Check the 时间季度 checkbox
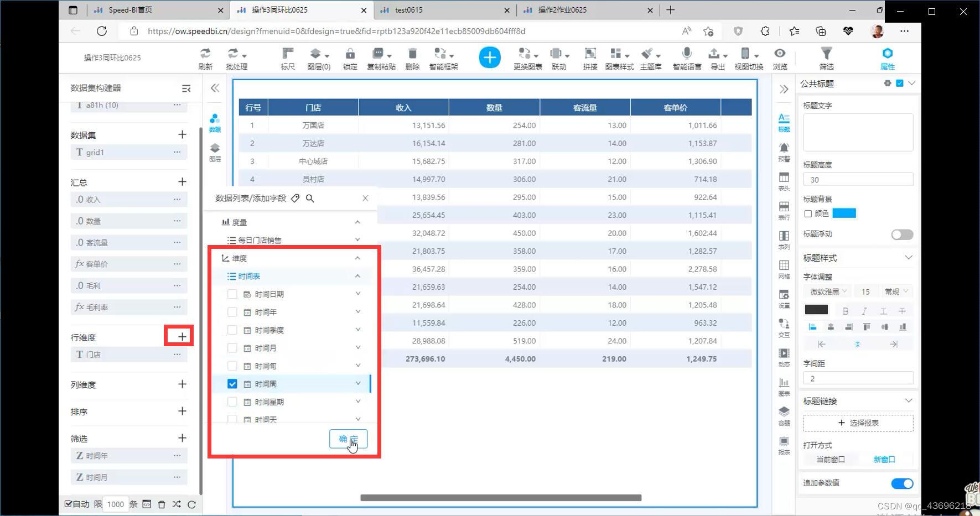 (232, 330)
